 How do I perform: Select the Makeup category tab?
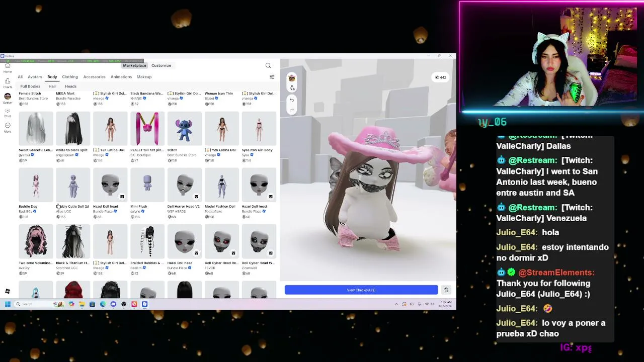(x=144, y=77)
